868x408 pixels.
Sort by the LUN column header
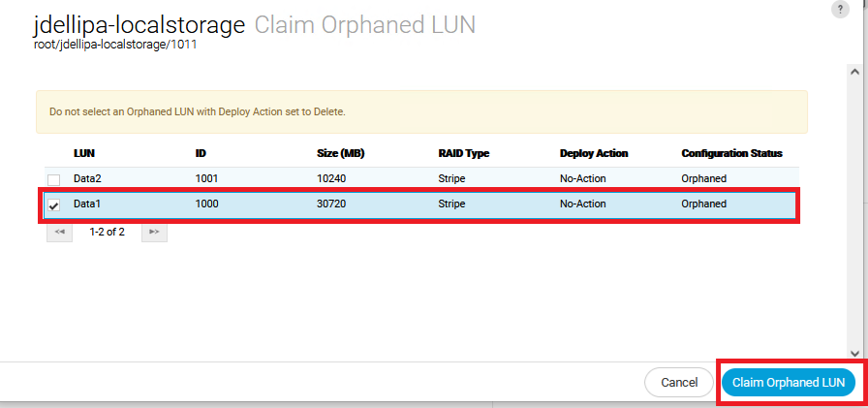pyautogui.click(x=84, y=153)
